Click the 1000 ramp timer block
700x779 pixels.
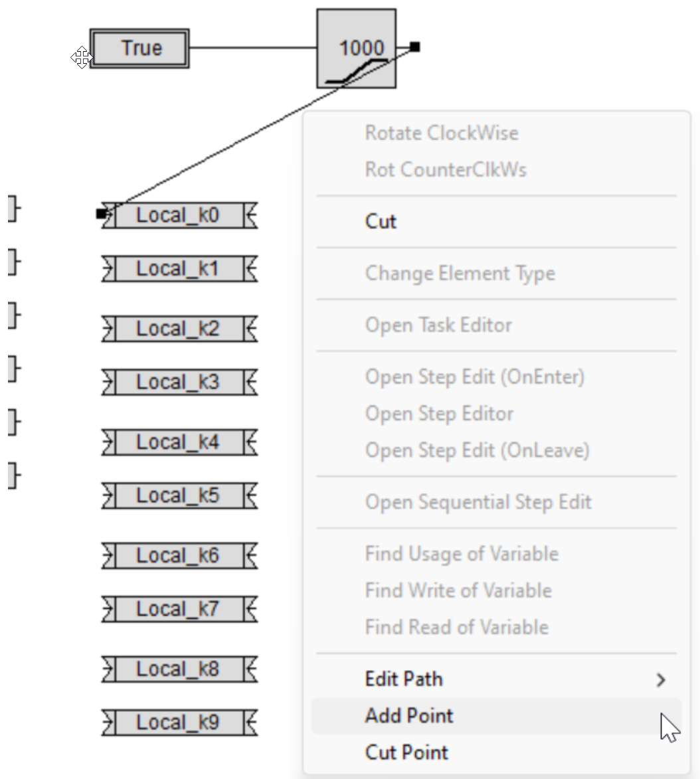[356, 48]
